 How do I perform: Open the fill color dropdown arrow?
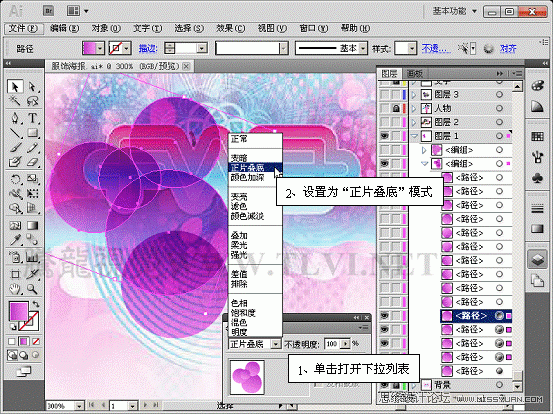(100, 48)
